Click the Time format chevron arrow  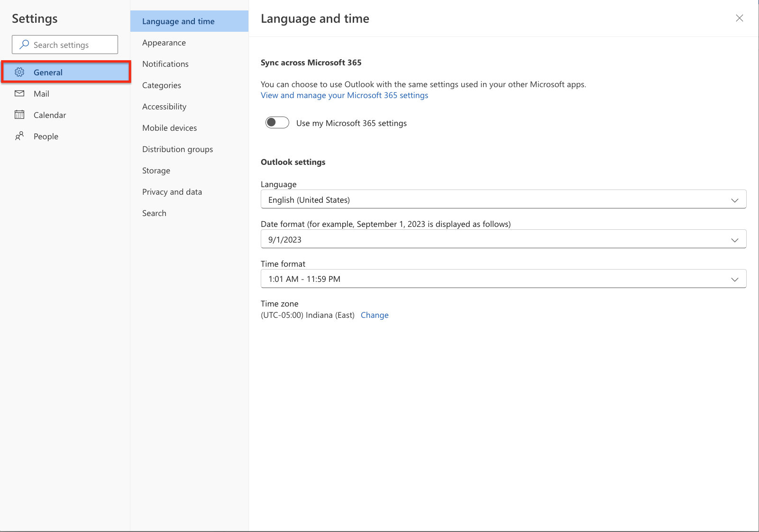(x=734, y=280)
